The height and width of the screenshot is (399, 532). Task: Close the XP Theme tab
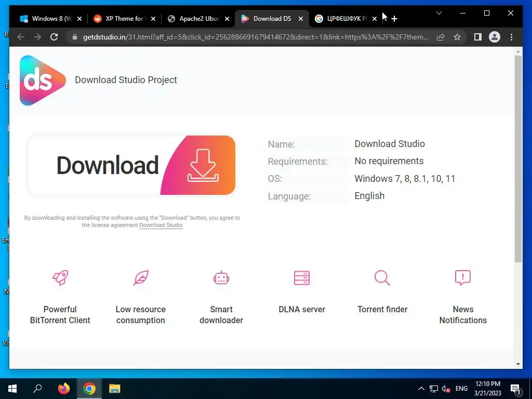click(x=153, y=19)
